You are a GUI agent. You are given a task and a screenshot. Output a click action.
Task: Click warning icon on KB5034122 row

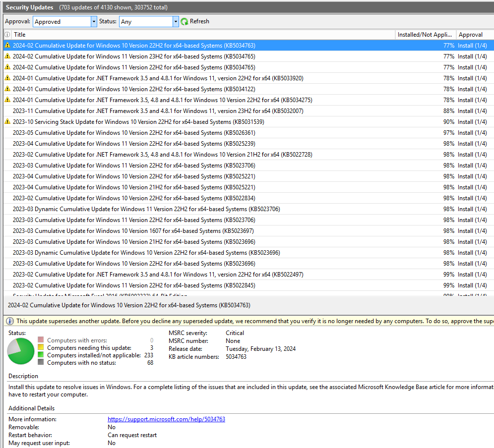pos(7,89)
